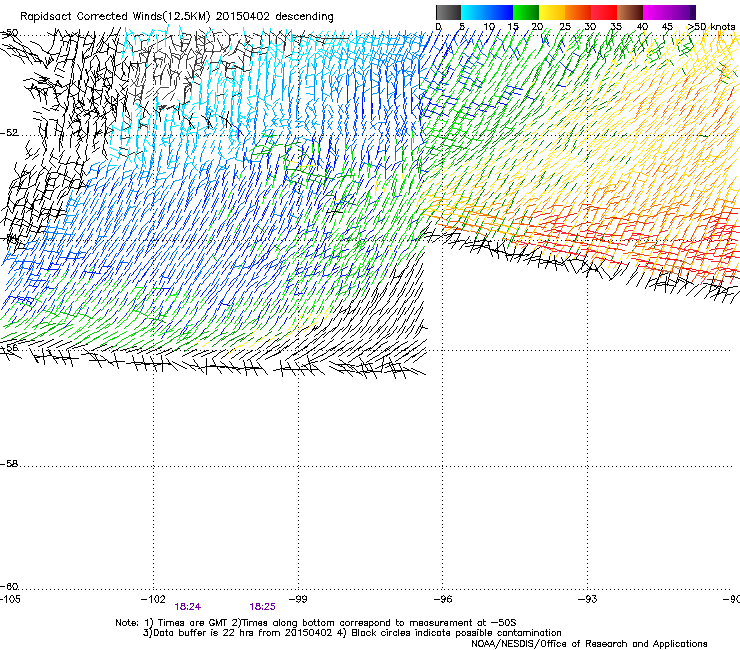The image size is (740, 650).
Task: Click the gray 0-5 knots legend swatch
Action: (448, 12)
